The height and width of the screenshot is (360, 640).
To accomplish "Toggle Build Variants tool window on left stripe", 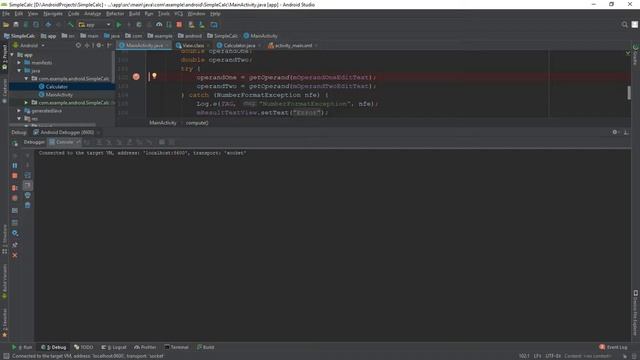I will click(x=4, y=281).
